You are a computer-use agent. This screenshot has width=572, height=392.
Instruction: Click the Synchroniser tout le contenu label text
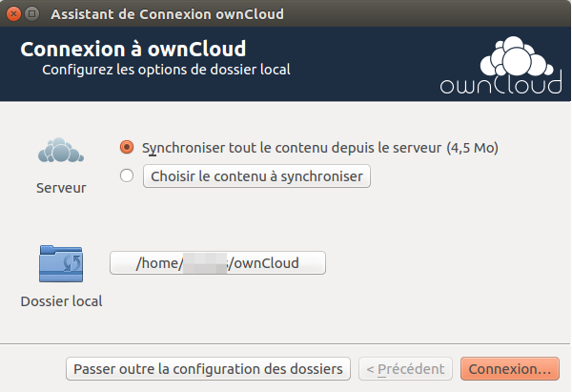[292, 148]
